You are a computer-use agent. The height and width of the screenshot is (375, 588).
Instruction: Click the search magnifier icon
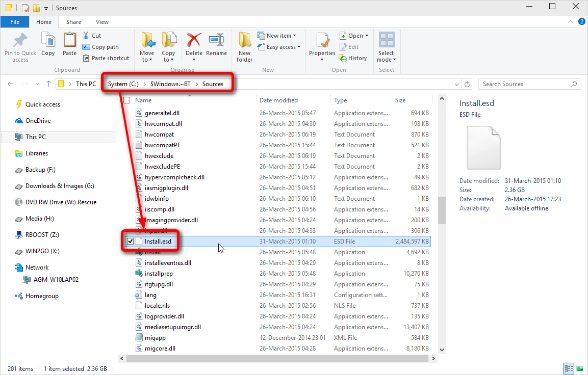tap(574, 84)
